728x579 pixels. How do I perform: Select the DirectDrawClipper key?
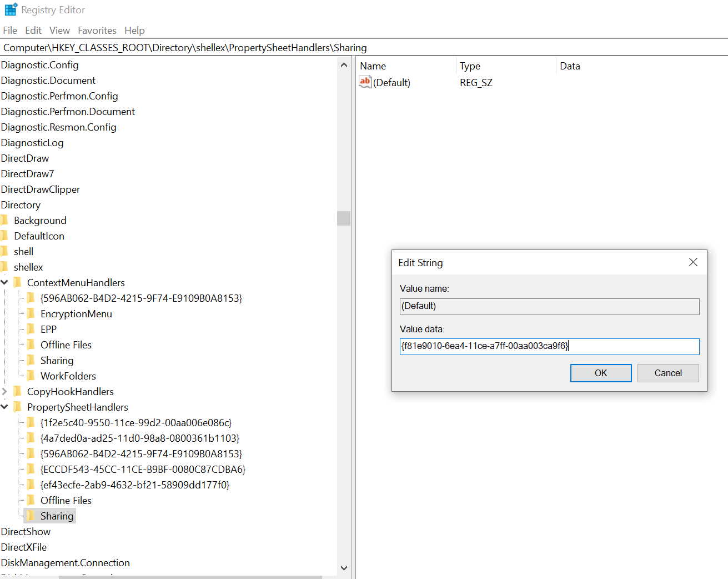pyautogui.click(x=41, y=189)
